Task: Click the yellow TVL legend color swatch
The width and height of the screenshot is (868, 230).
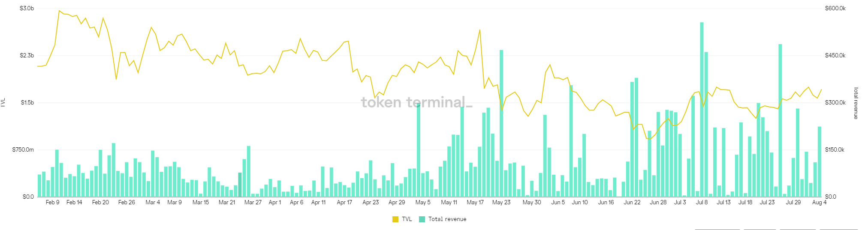Action: (x=395, y=219)
